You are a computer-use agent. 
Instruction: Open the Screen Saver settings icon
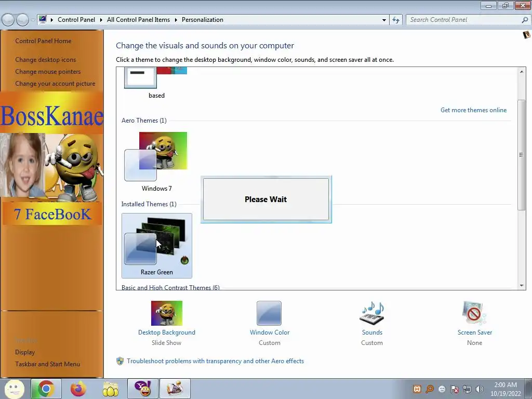coord(474,313)
